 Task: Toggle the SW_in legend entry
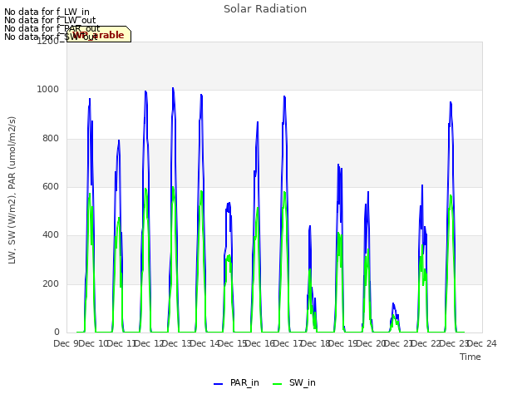click(293, 382)
